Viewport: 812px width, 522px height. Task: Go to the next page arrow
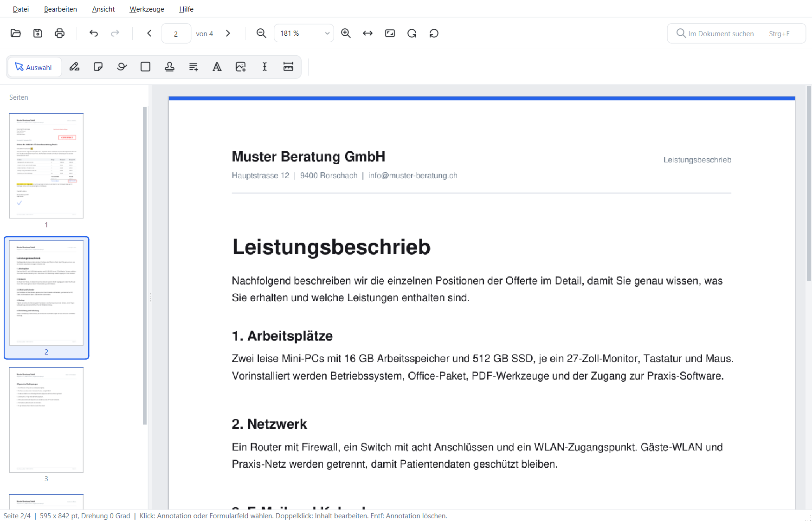click(228, 33)
